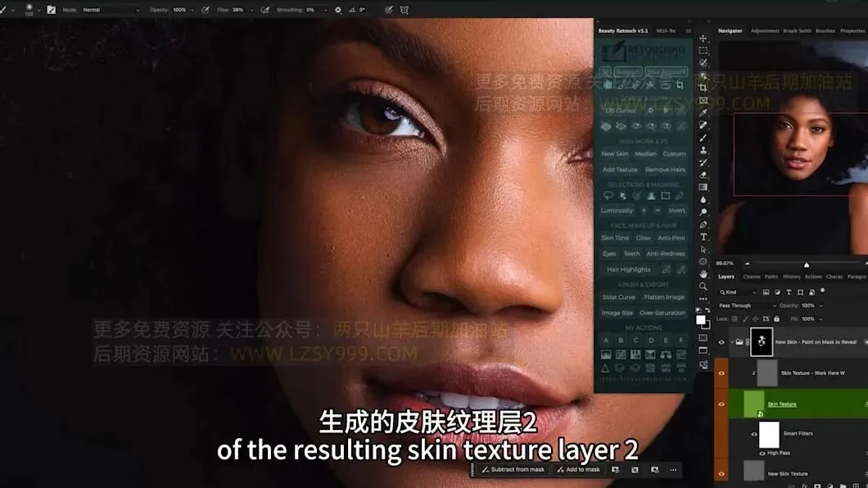Click Add to mask button
Viewport: 868px width, 488px height.
point(578,469)
